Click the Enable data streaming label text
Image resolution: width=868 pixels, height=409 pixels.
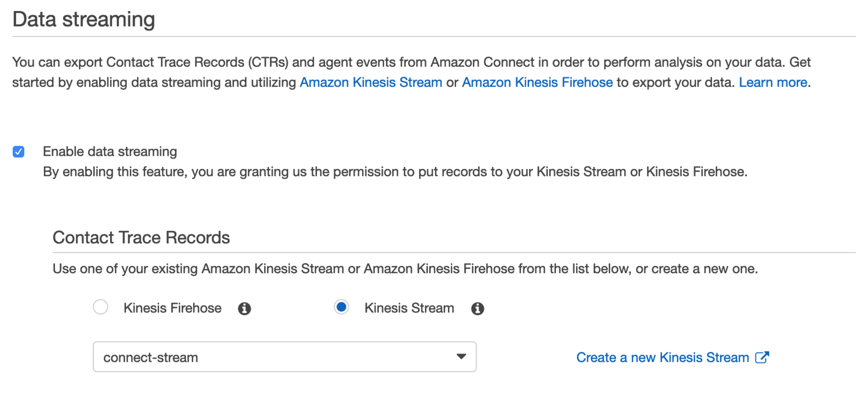[x=110, y=152]
